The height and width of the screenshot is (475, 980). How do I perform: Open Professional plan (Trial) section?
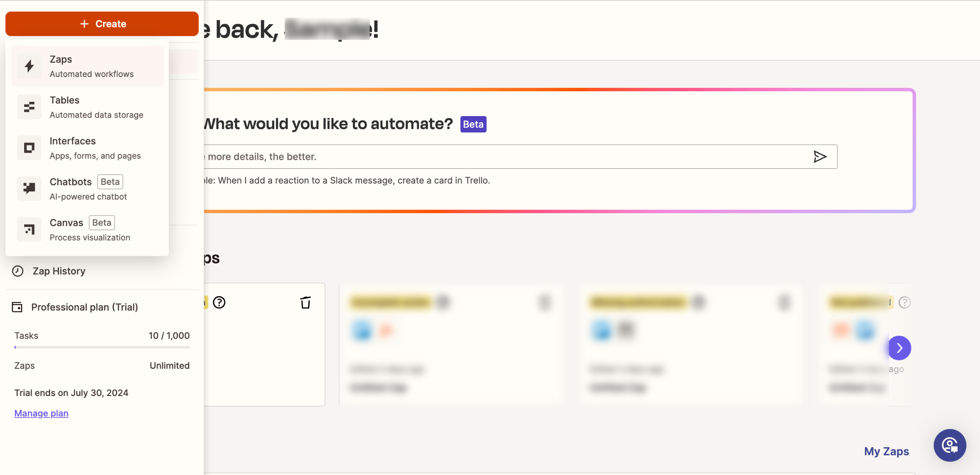point(84,307)
